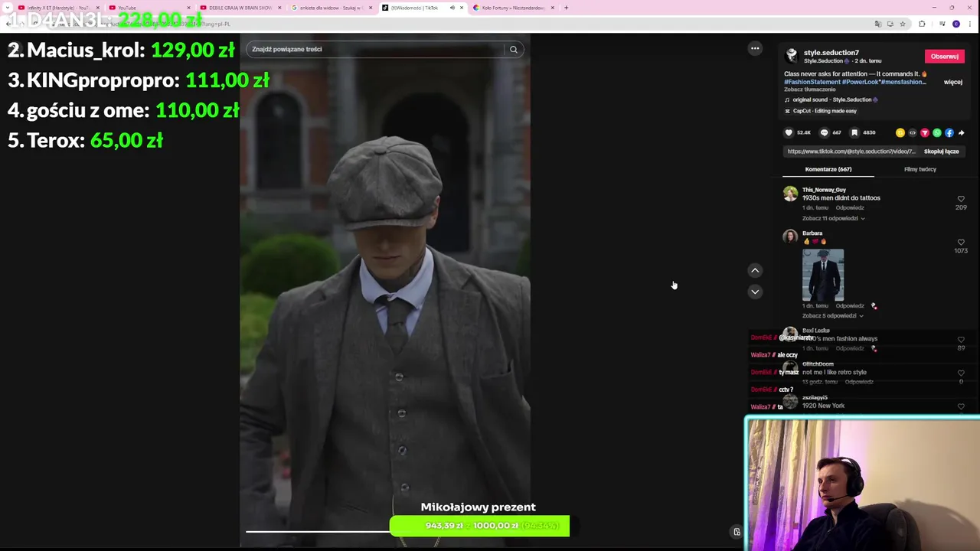Click the Mikołajowy prezent donation goal bar
Viewport: 980px width, 551px height.
point(479,526)
